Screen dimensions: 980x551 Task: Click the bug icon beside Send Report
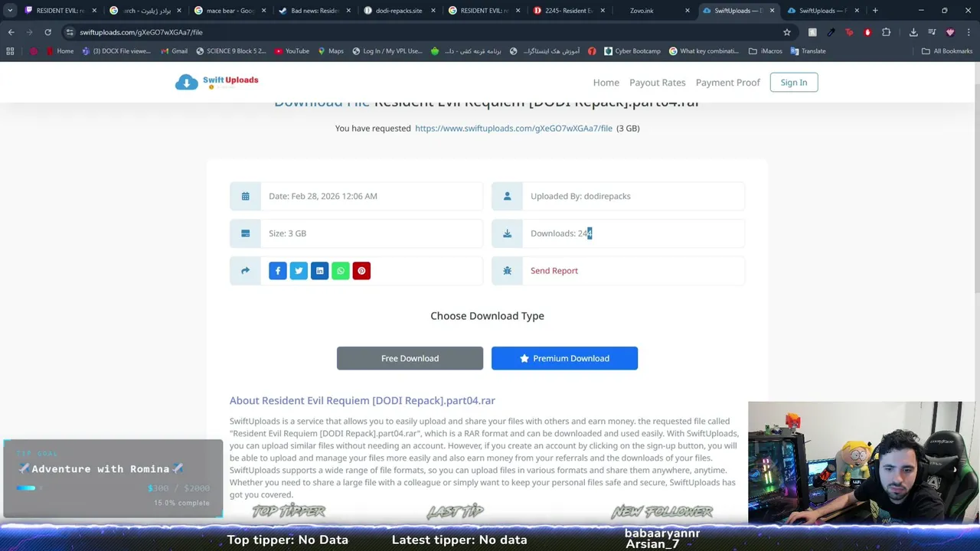click(507, 271)
